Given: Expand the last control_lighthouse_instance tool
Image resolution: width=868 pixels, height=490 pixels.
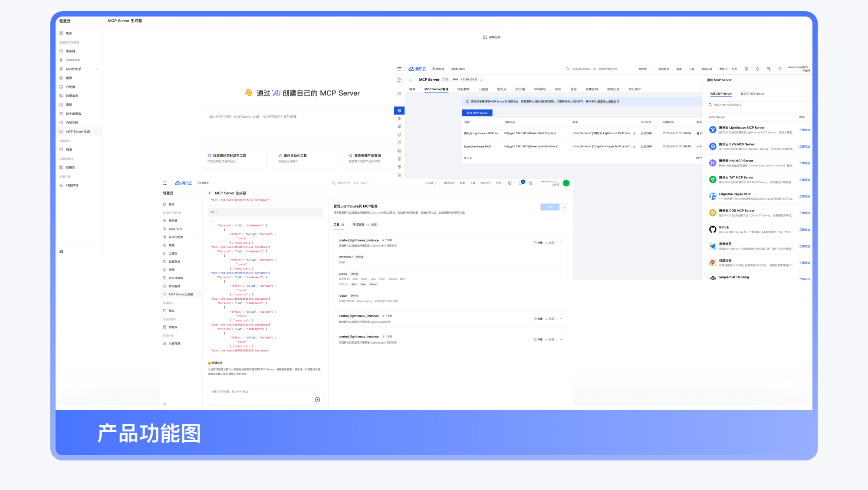Looking at the screenshot, I should (561, 340).
